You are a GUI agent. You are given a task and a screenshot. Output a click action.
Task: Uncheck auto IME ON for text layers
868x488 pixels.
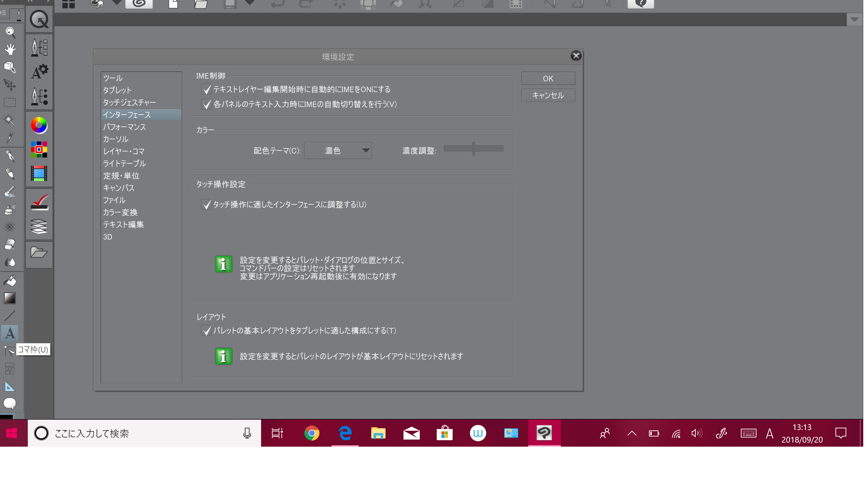206,89
